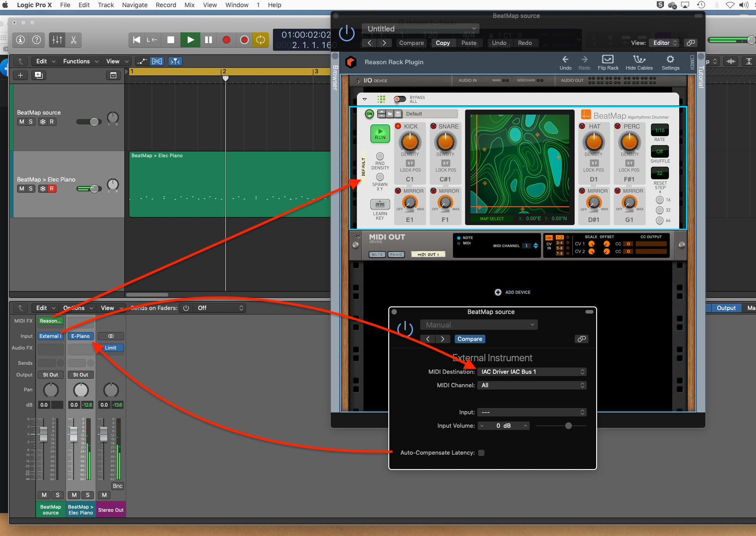Click the RUN button in BeatMap

click(380, 133)
